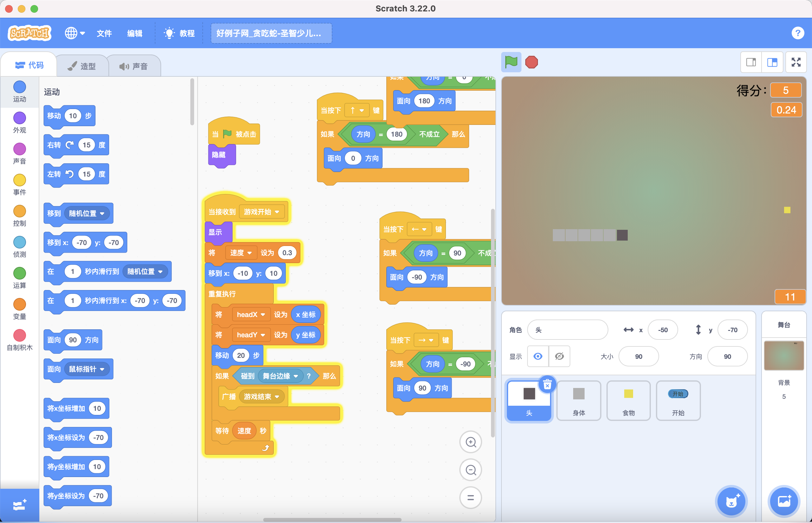
Task: Click the green flag to start project
Action: [x=511, y=62]
